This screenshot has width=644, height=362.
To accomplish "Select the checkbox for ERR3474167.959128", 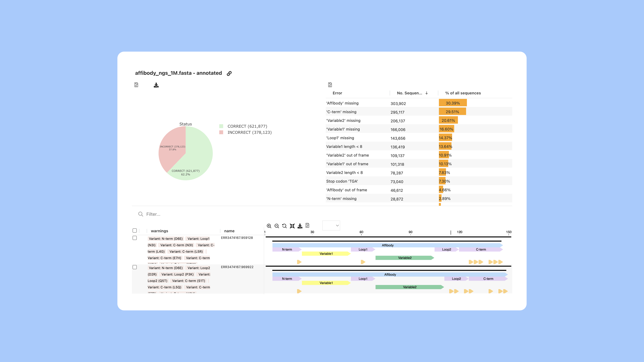I will (135, 238).
